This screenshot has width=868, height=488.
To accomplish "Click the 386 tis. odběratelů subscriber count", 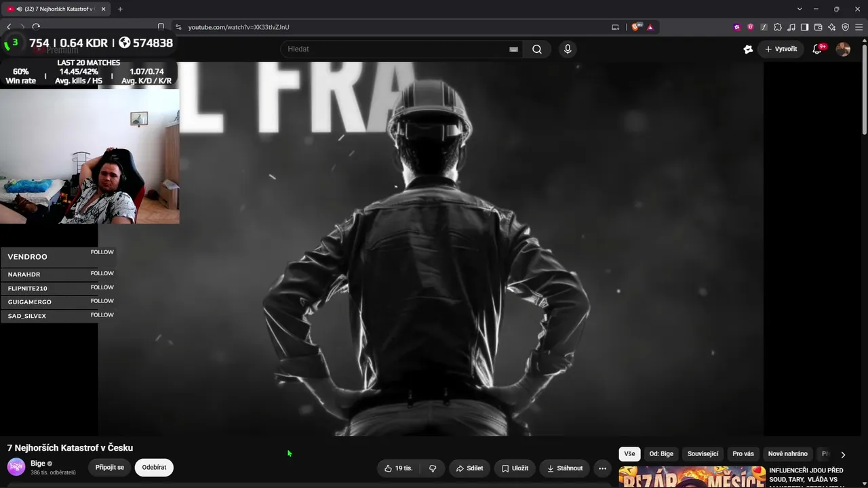I will pos(53,472).
